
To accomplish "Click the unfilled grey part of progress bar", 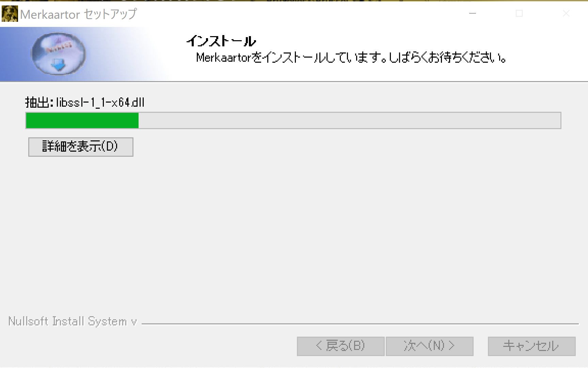I will pyautogui.click(x=349, y=121).
